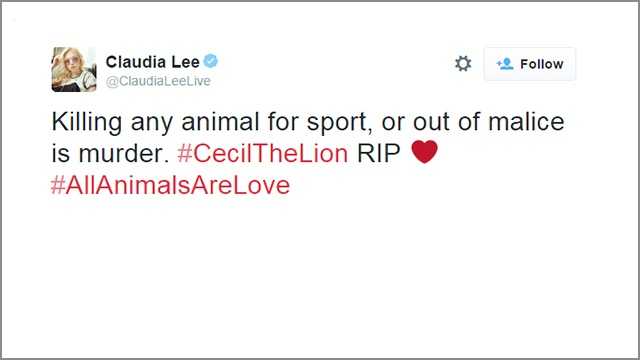Open the #CecilTheLion hashtag

pyautogui.click(x=262, y=153)
